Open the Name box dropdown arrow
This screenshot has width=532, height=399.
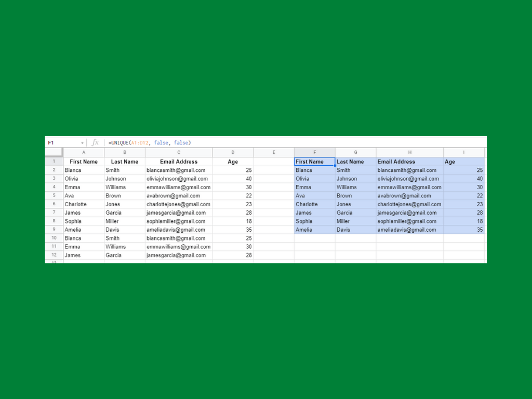[82, 142]
